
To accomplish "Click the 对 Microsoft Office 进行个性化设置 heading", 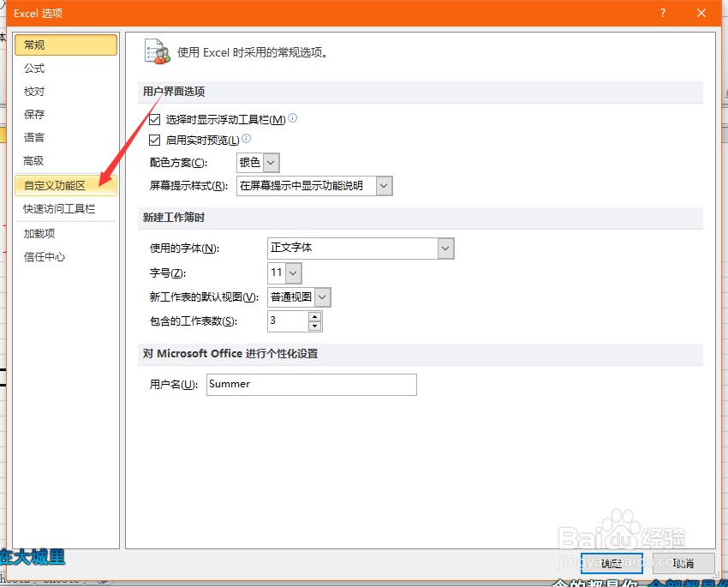I will [x=230, y=353].
